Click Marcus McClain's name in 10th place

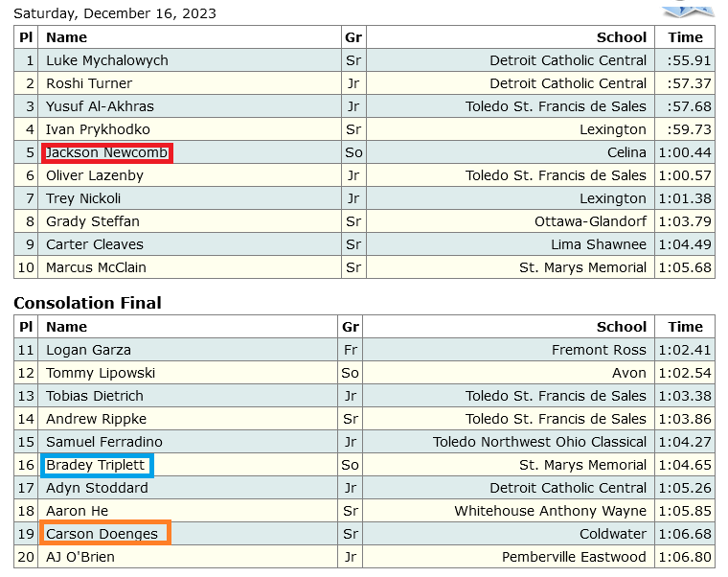(96, 267)
